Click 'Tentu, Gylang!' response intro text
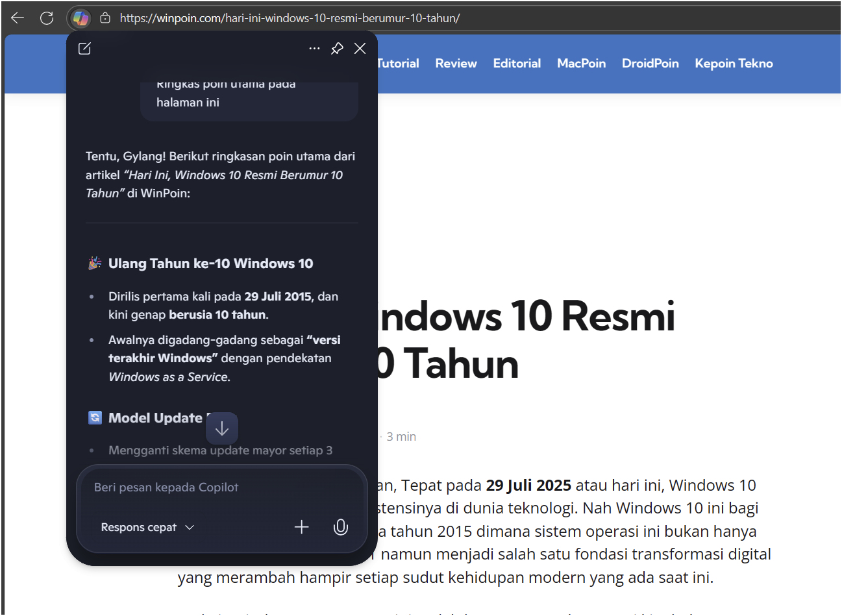Image resolution: width=842 pixels, height=616 pixels. 126,156
